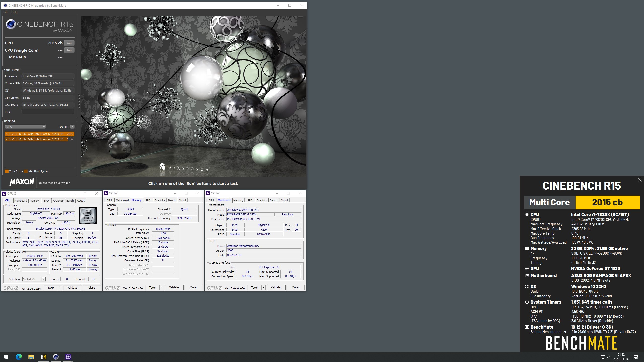
Task: Click Close button in Memory CPU-Z window
Action: 193,287
